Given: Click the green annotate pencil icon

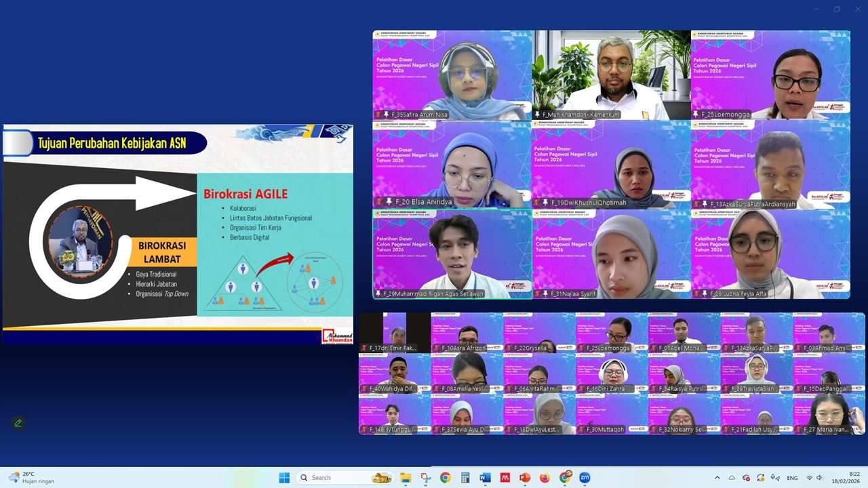Looking at the screenshot, I should click(18, 423).
